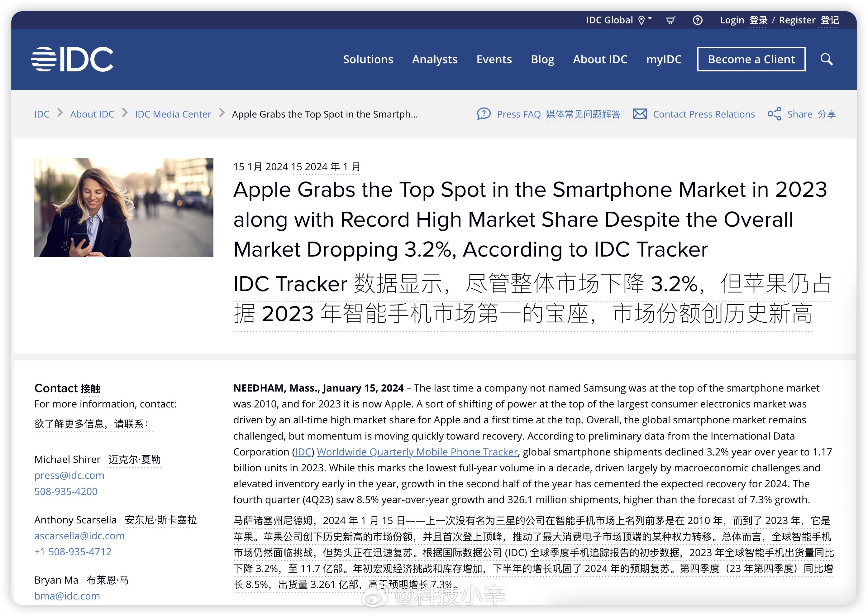Click the myIDC navigation item

pos(664,60)
